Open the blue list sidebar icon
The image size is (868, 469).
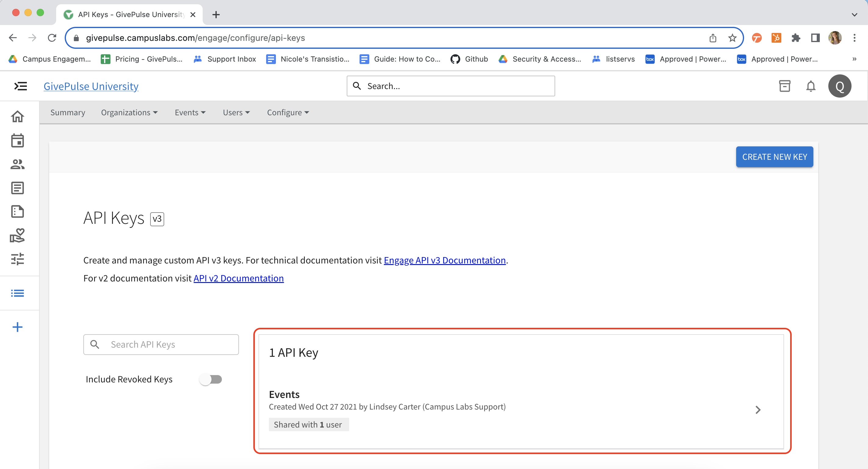pyautogui.click(x=17, y=293)
